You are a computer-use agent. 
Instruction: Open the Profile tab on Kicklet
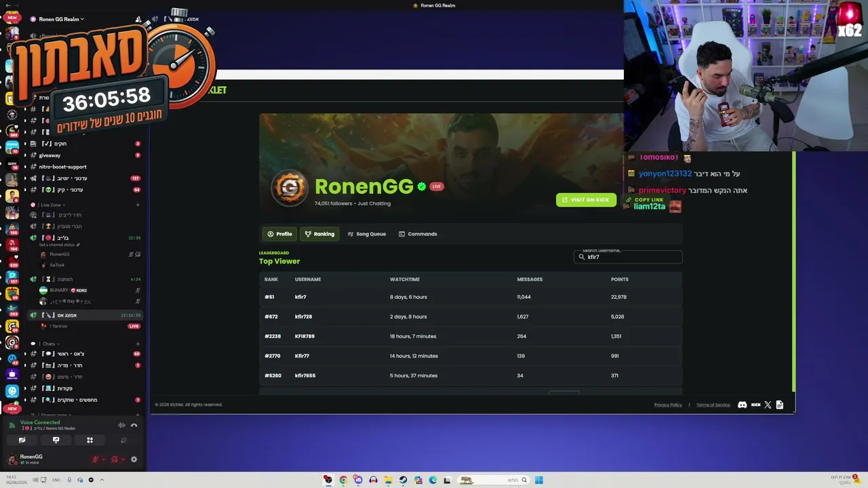pyautogui.click(x=279, y=234)
